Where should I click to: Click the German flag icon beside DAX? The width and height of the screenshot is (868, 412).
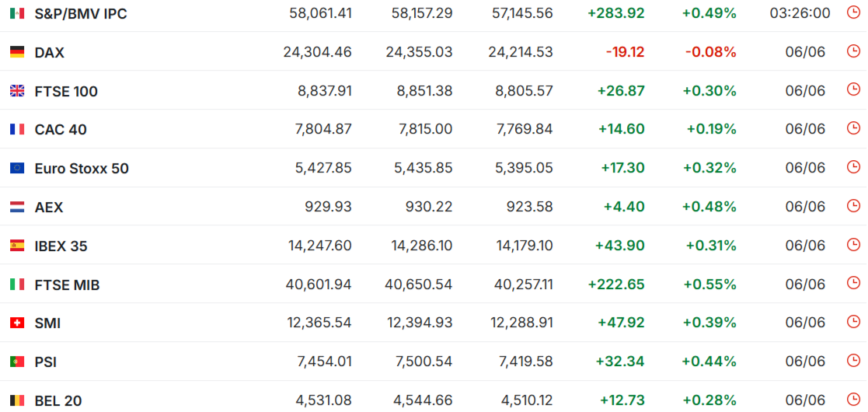(x=17, y=52)
